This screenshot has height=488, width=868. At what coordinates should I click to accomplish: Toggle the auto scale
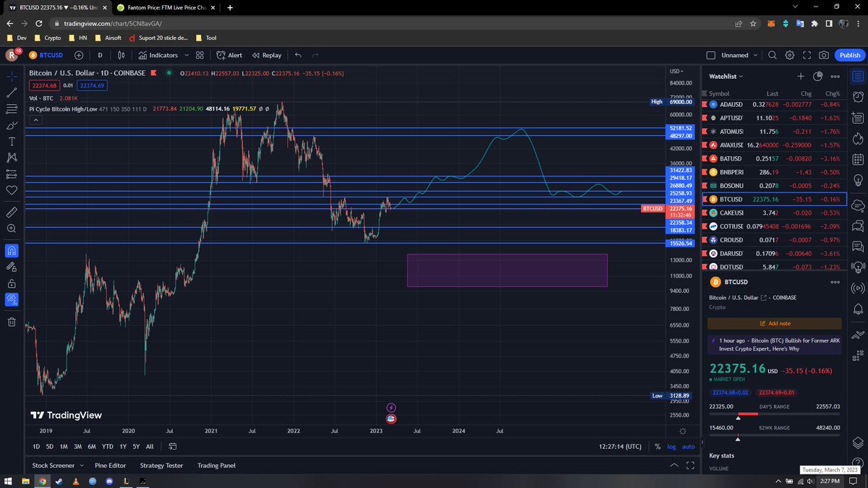688,447
